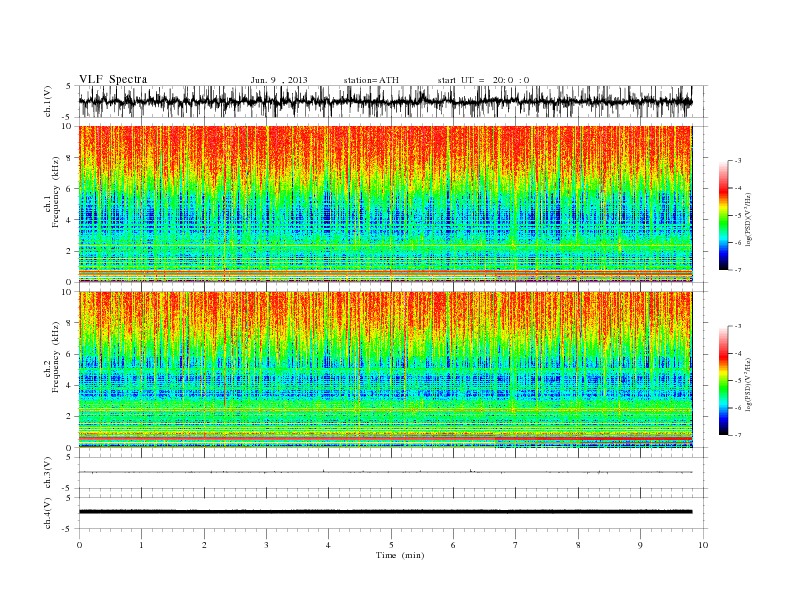
Task: Click the time axis tick label '0'
Action: 79,545
